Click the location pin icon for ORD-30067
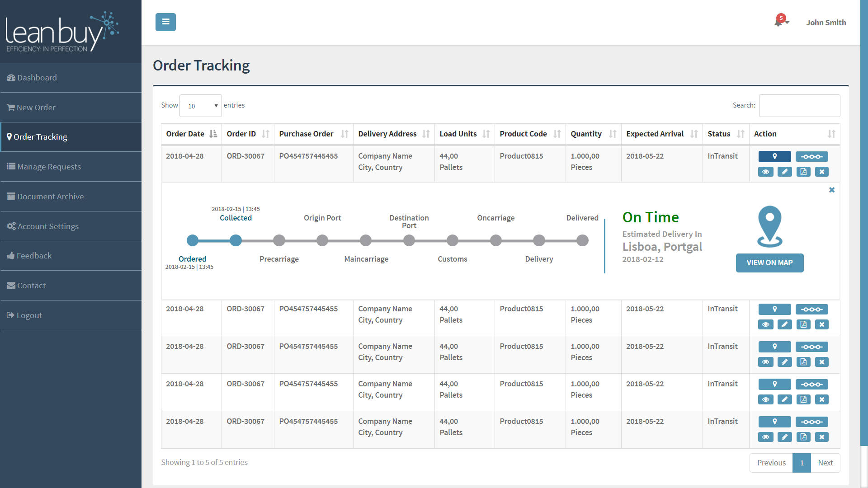868x488 pixels. pos(774,155)
